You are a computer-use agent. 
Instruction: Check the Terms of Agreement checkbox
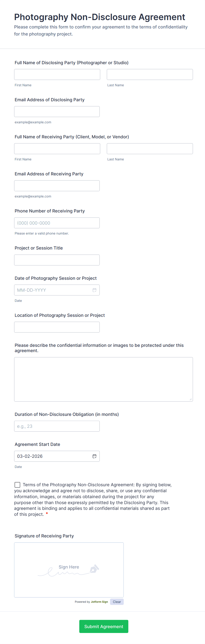[17, 485]
